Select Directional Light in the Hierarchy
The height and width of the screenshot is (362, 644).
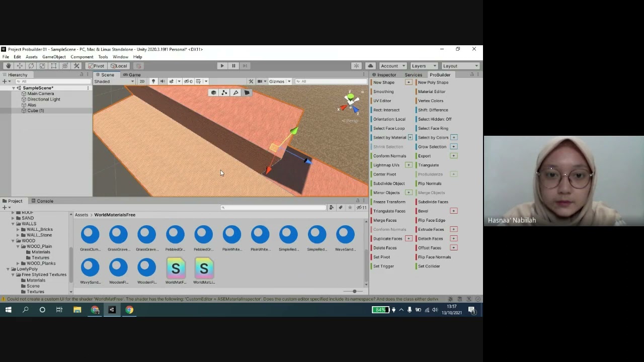pos(44,100)
